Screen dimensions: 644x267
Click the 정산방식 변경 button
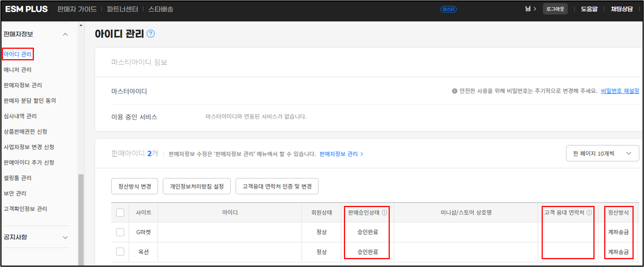pos(134,186)
